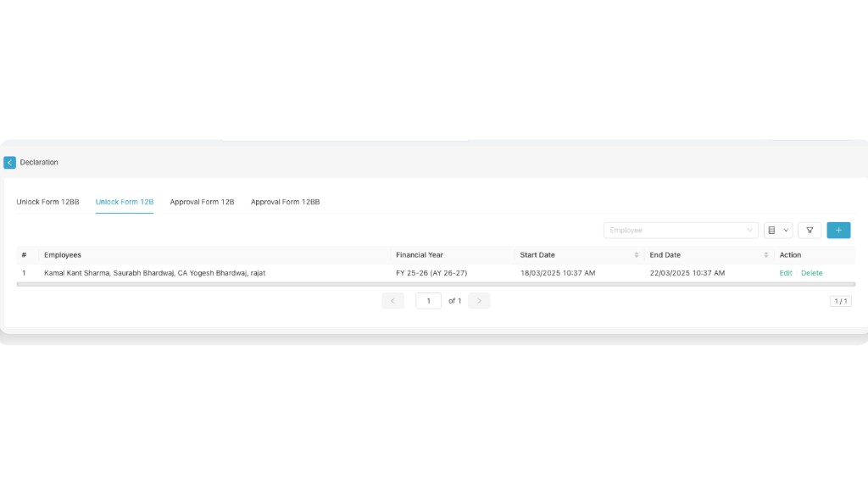The width and height of the screenshot is (868, 496).
Task: Select the Kamal Kant Sharma row
Action: [x=153, y=273]
